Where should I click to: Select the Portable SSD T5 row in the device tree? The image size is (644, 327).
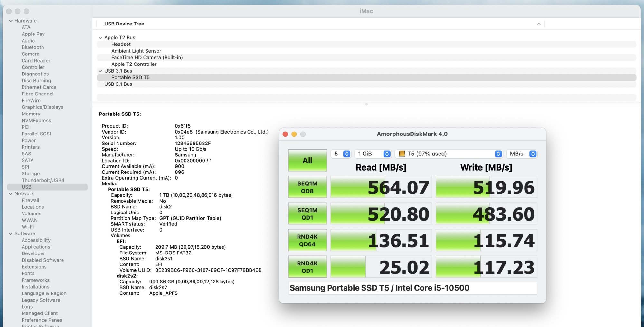[366, 78]
